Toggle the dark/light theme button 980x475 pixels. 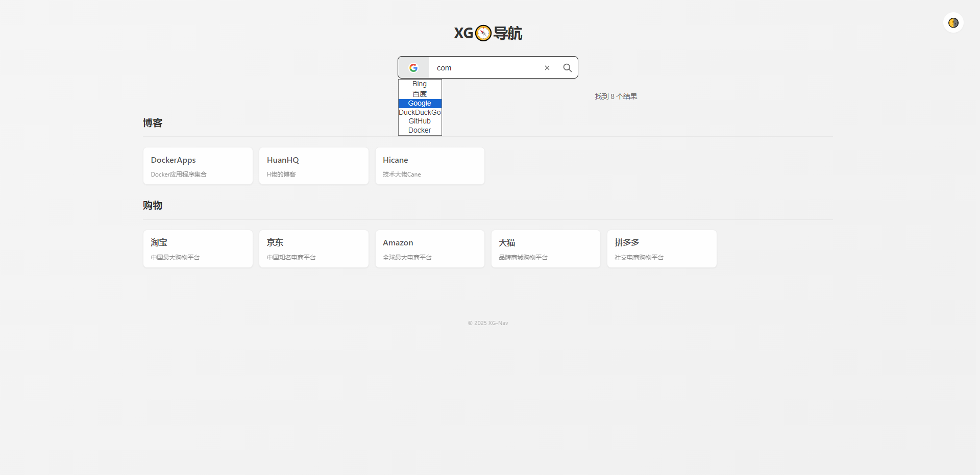click(x=953, y=23)
